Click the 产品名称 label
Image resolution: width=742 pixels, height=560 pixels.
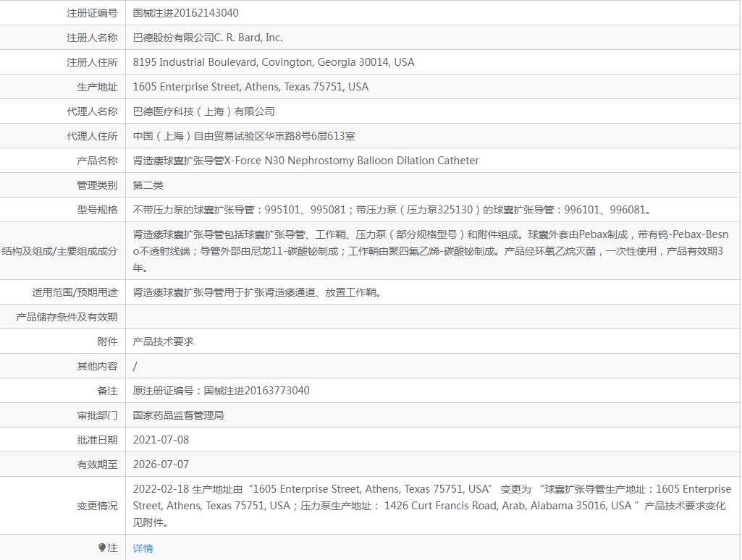pos(97,161)
